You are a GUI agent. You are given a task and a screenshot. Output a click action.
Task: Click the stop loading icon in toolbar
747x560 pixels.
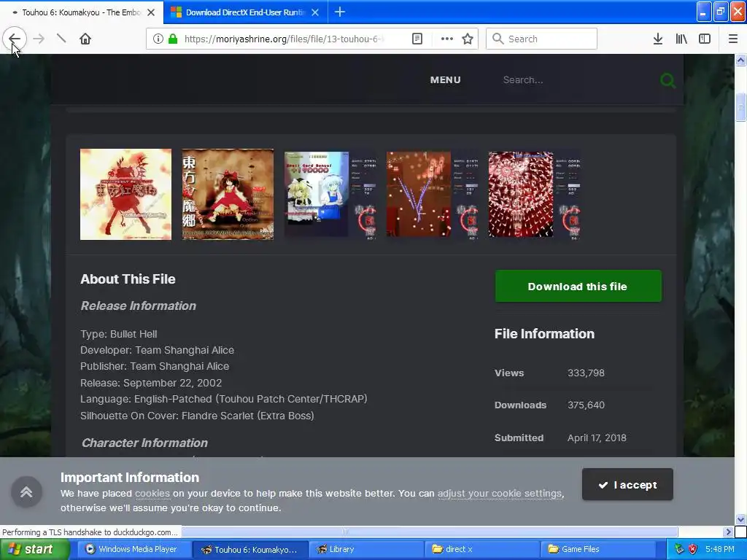click(61, 39)
